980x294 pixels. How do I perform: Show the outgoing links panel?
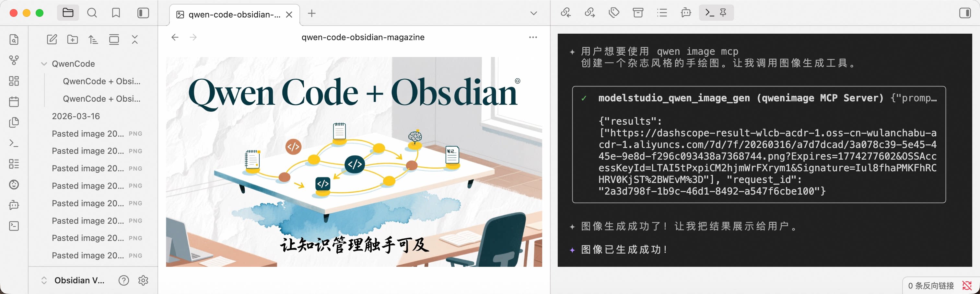pyautogui.click(x=590, y=13)
